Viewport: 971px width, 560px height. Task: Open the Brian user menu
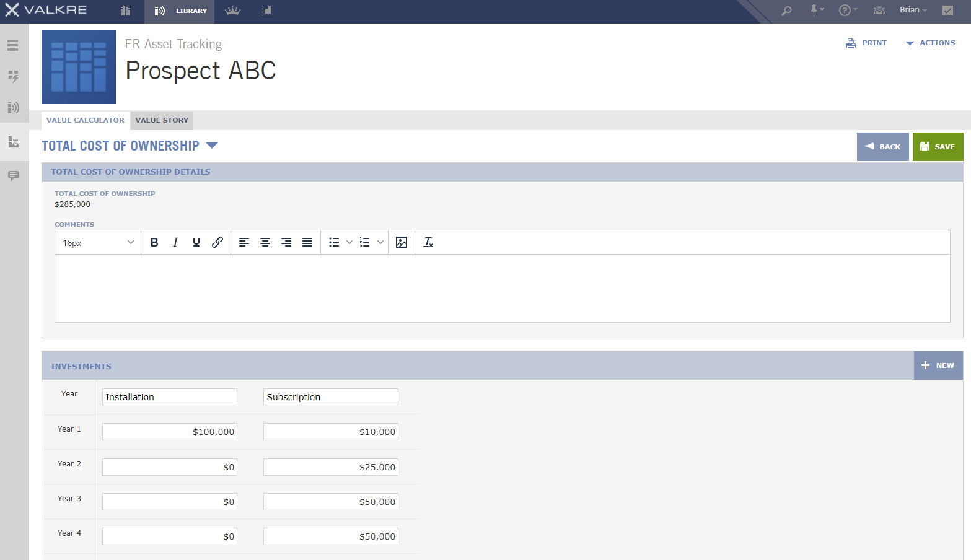point(913,10)
